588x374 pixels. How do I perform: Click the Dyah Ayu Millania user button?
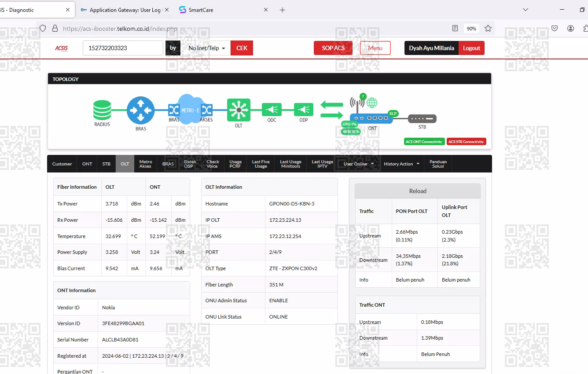pos(431,48)
